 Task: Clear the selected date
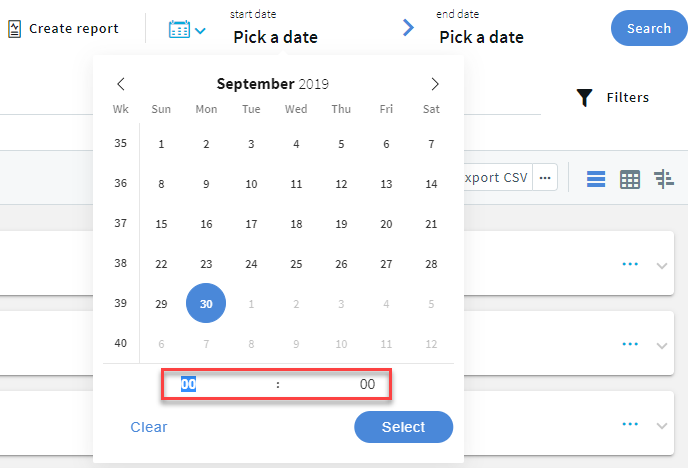pos(149,427)
